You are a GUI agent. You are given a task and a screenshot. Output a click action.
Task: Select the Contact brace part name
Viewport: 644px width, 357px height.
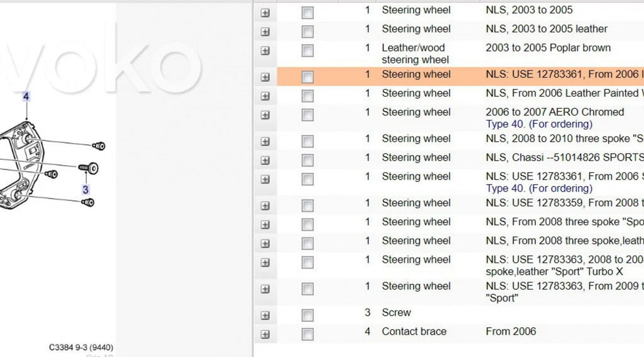tap(414, 331)
